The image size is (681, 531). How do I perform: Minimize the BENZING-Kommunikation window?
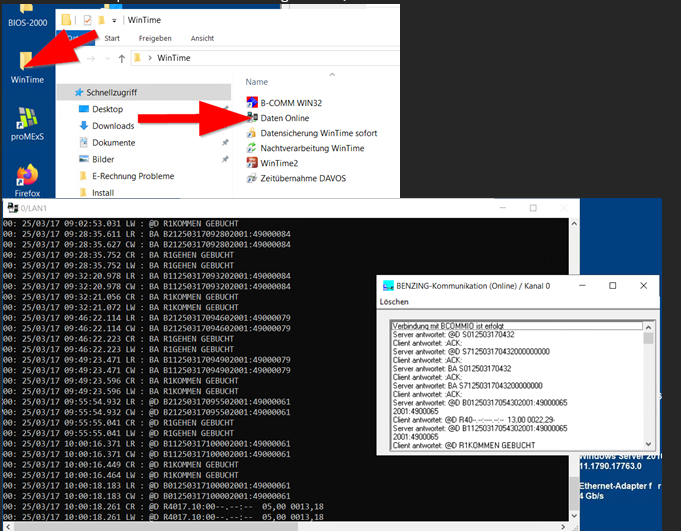click(x=582, y=285)
